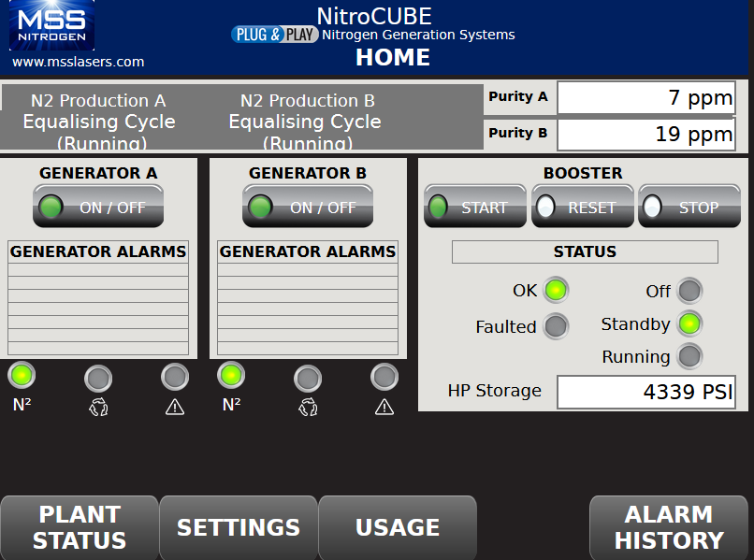Image resolution: width=754 pixels, height=560 pixels.
Task: Toggle Generator A ON / OFF button
Action: click(98, 207)
